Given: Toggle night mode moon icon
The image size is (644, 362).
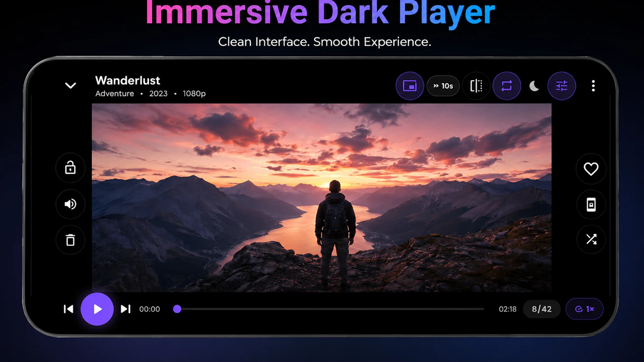Looking at the screenshot, I should [534, 86].
